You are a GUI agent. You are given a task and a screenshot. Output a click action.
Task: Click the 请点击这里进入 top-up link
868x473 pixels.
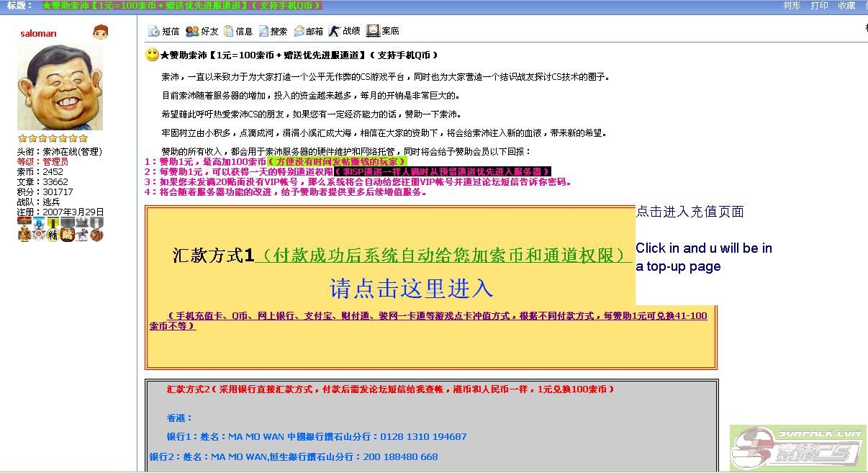411,289
